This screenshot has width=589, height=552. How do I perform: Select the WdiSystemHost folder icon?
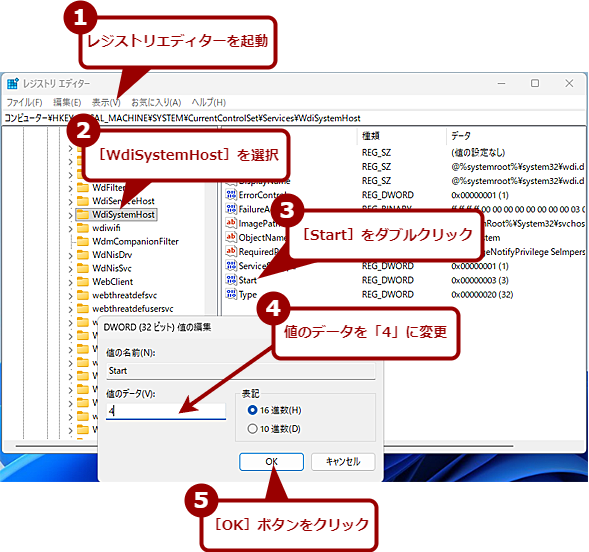click(83, 214)
